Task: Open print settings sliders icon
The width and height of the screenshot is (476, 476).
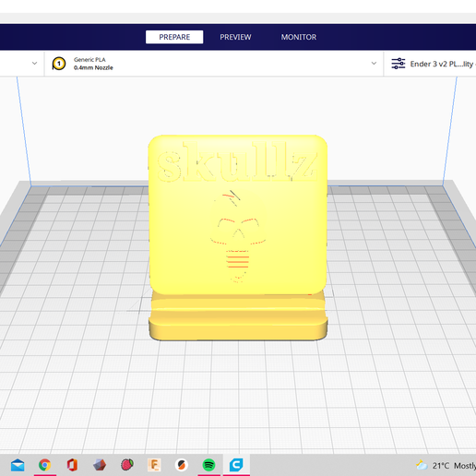Action: [x=399, y=64]
